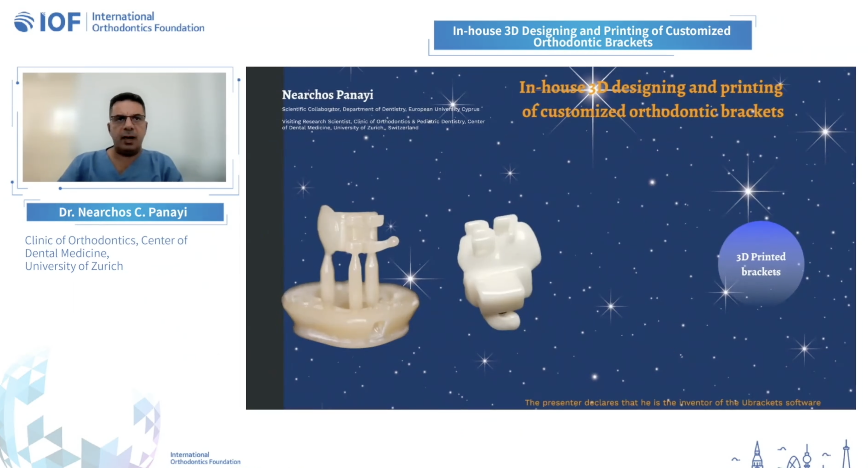Click the white finished bracket image
Screen dimensions: 868x468
pos(499,272)
